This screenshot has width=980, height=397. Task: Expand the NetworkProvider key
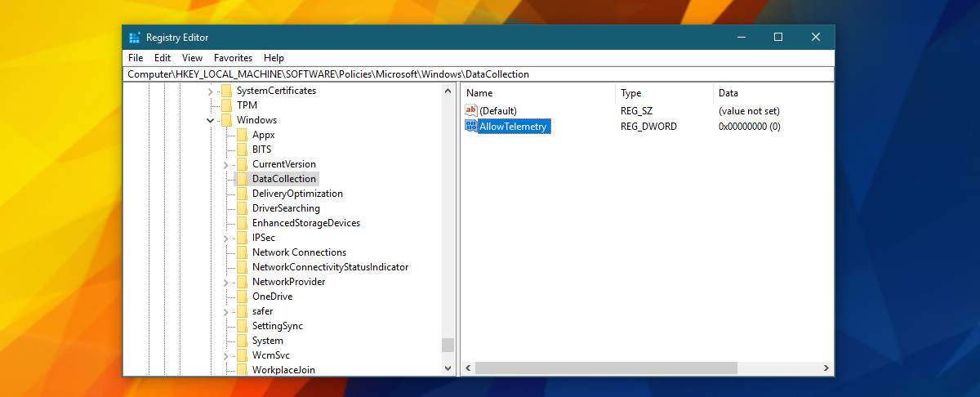coord(226,282)
